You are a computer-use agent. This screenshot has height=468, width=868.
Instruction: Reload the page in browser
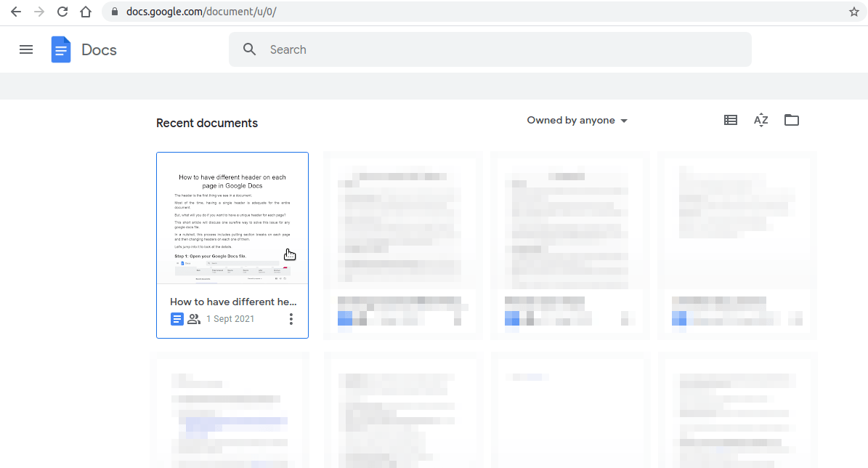(62, 12)
